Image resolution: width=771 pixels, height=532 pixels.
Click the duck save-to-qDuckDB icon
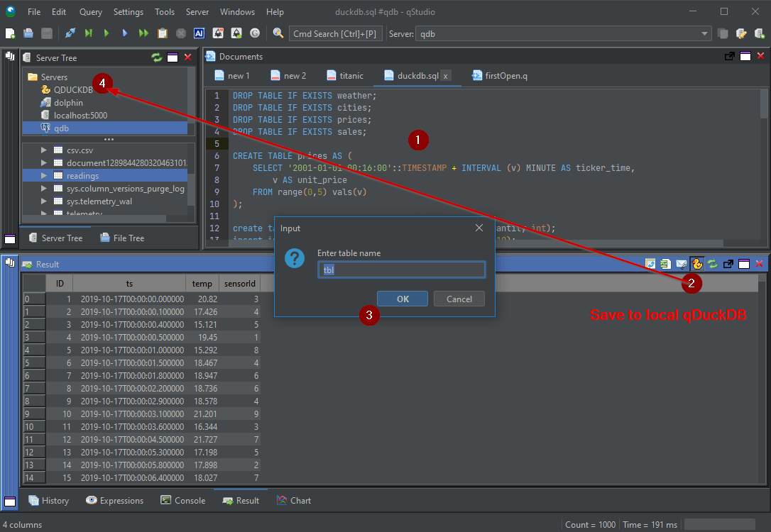coord(696,264)
